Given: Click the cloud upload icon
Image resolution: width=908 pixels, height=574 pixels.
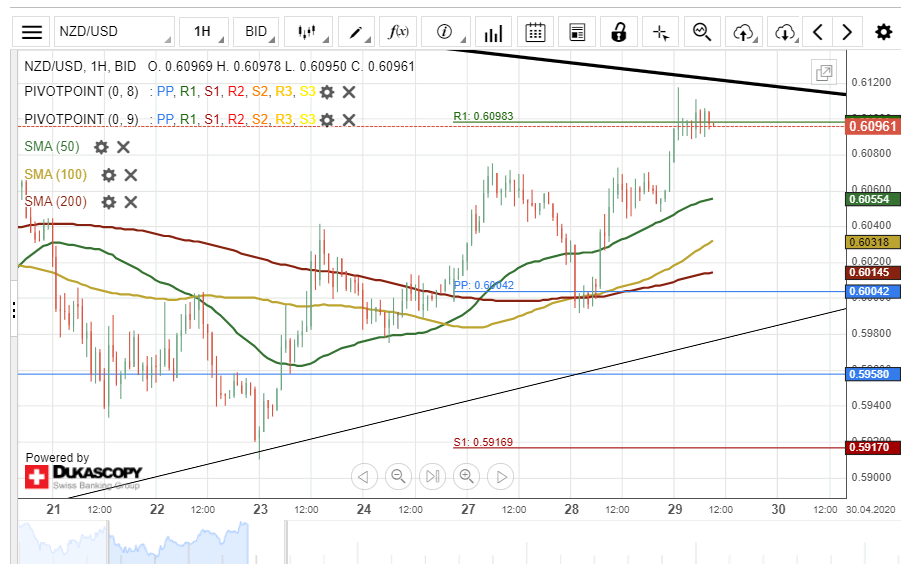Looking at the screenshot, I should click(x=743, y=32).
